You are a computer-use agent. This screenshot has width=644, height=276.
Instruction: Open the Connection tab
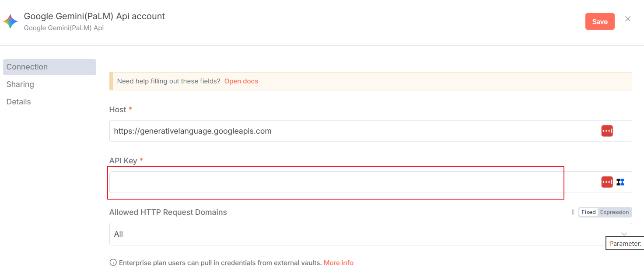pyautogui.click(x=49, y=67)
